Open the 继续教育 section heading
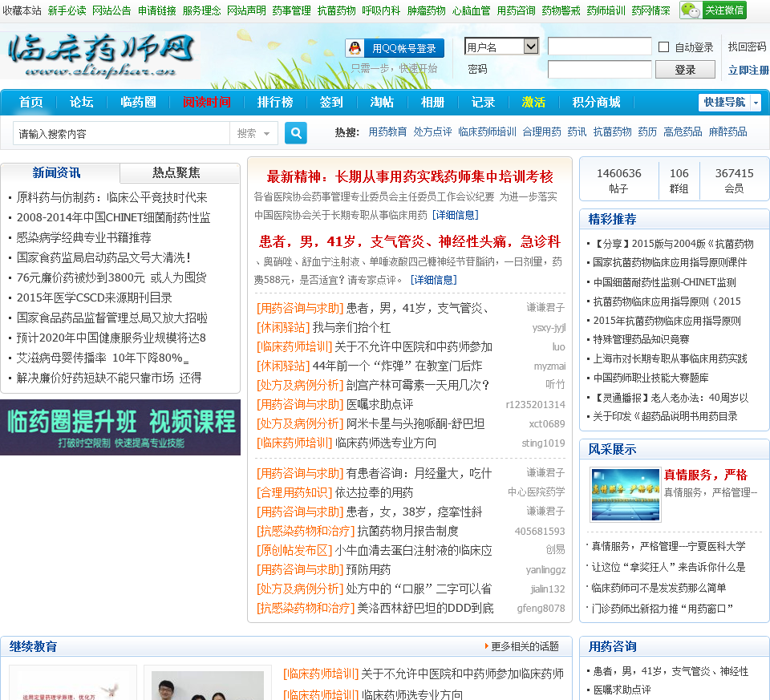Viewport: 770px width, 700px height. tap(34, 646)
